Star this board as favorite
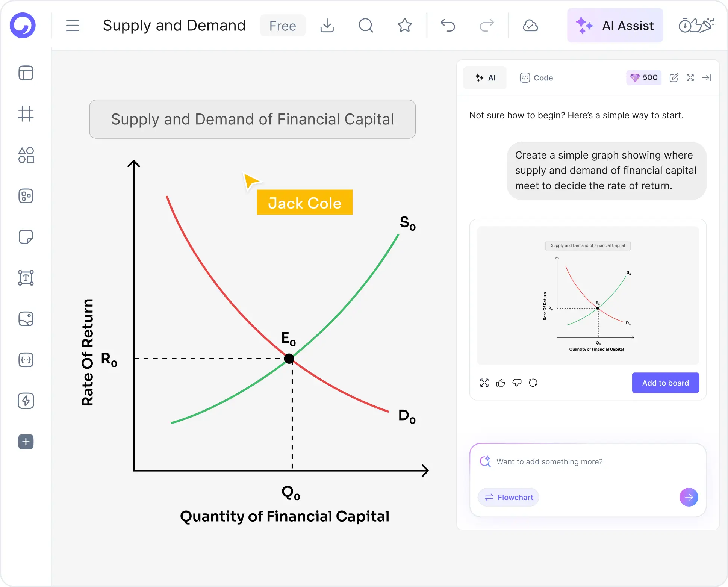 [x=405, y=26]
